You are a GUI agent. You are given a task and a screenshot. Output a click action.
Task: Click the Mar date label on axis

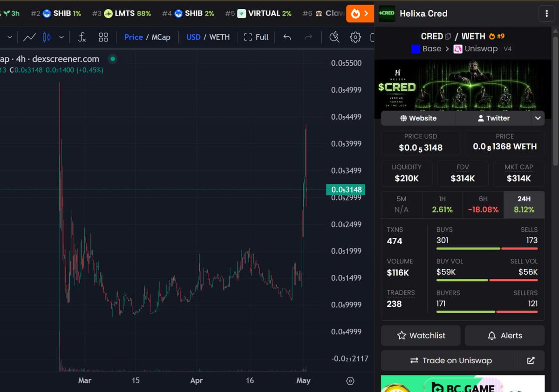[85, 381]
